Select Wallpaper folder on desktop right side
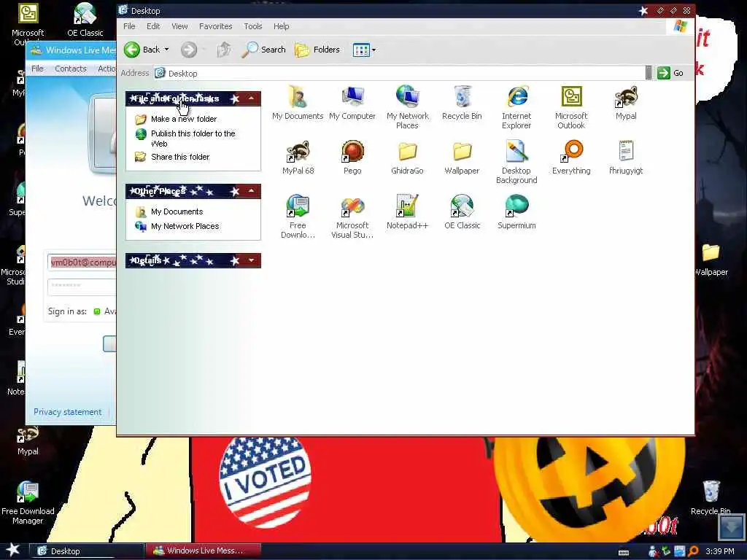The height and width of the screenshot is (560, 747). [x=711, y=260]
